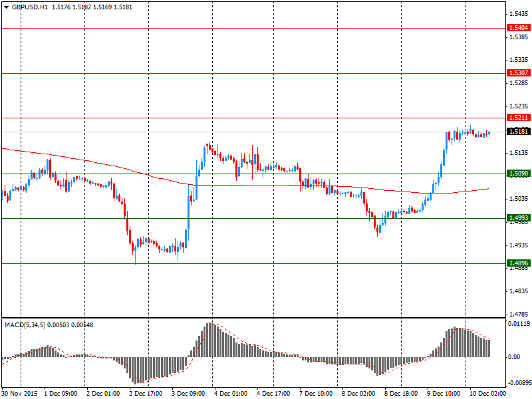
Task: Click the 4 Dec 01:00 time label
Action: [231, 394]
